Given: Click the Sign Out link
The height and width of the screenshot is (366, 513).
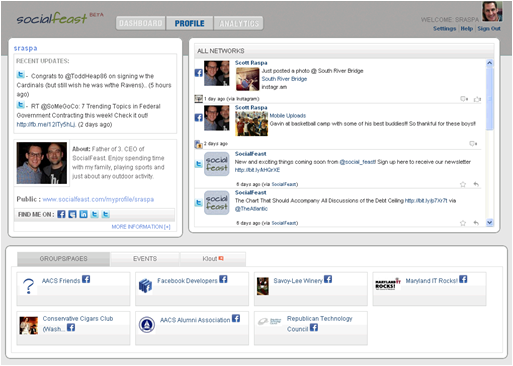Looking at the screenshot, I should [489, 29].
